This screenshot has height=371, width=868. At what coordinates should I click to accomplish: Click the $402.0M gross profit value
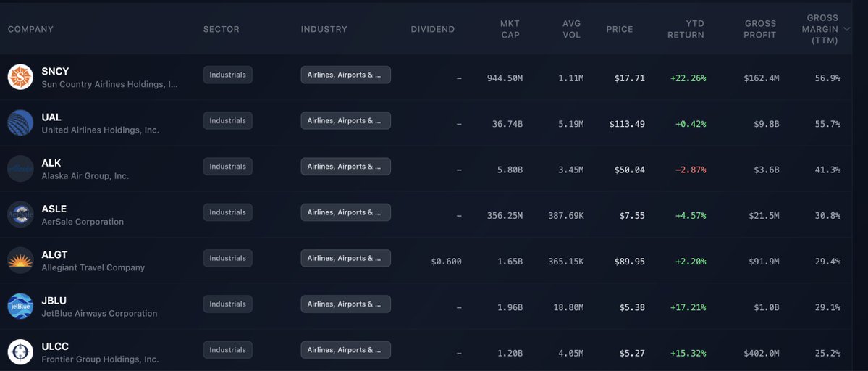coord(762,354)
